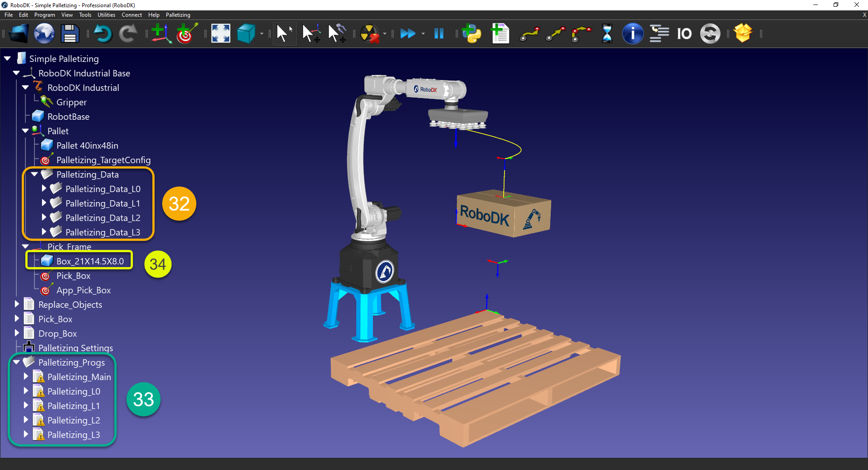Undo the last action
This screenshot has height=470, width=868.
(103, 33)
